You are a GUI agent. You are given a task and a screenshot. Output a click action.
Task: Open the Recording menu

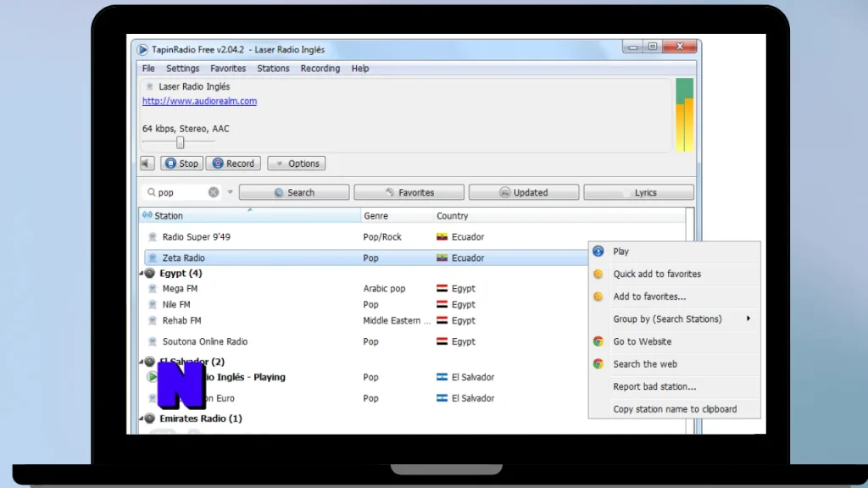point(320,69)
